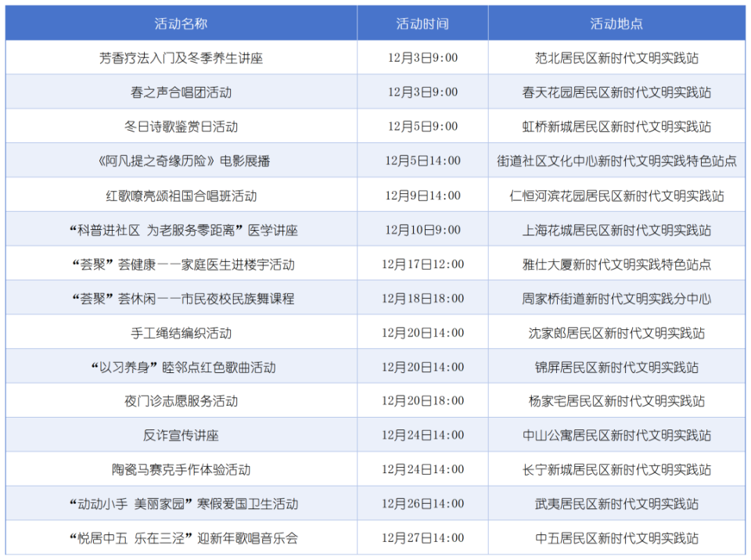
Task: Click time 12月3日9:00 in 芳香疗法 row
Action: coord(422,58)
